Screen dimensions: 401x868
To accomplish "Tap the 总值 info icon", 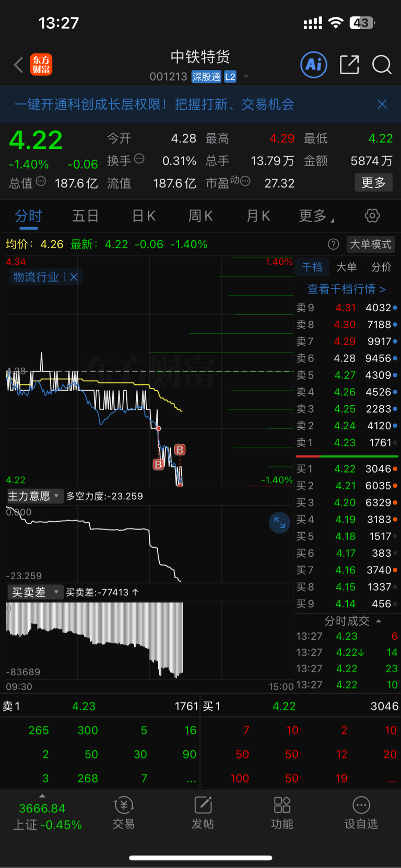I will pos(41,181).
